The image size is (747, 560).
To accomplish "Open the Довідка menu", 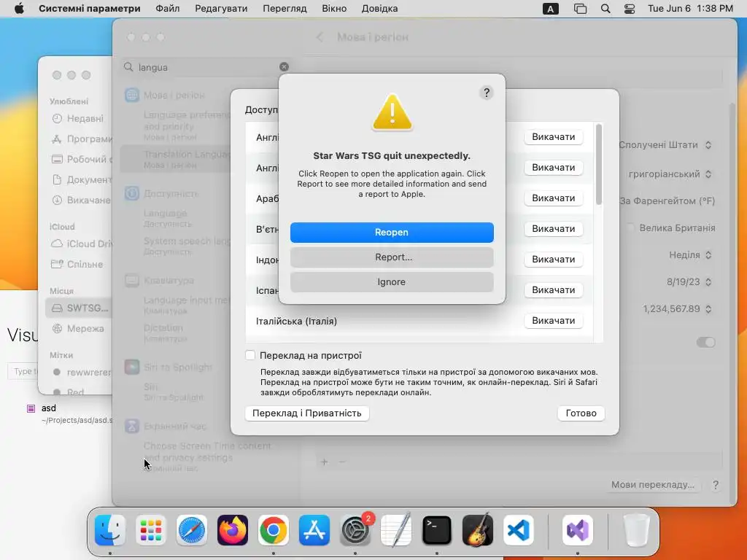I will tap(379, 9).
